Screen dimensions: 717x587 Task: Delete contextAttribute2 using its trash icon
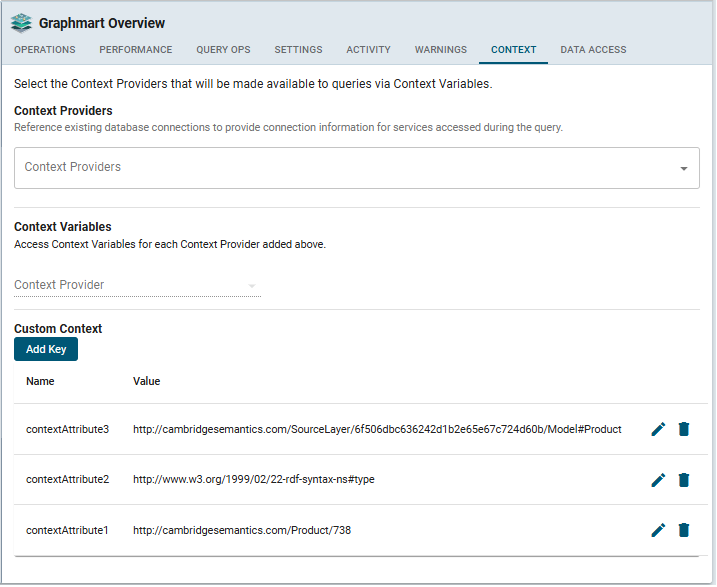point(684,480)
